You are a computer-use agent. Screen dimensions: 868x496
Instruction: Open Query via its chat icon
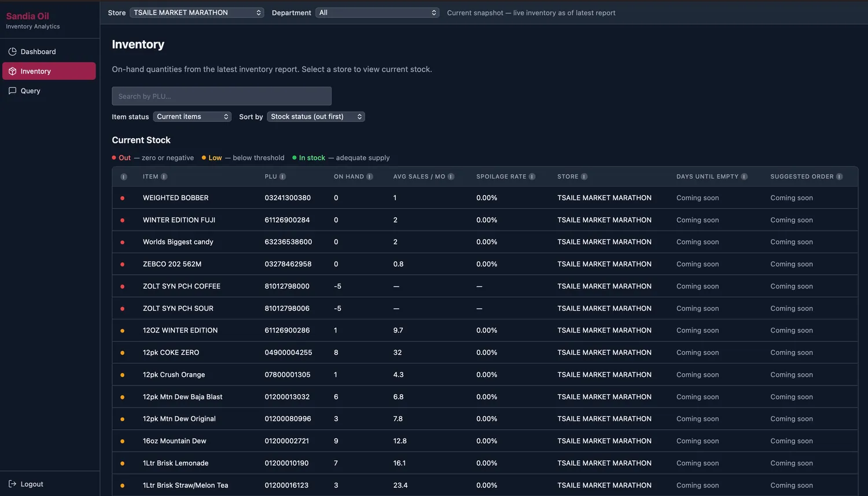[x=12, y=91]
